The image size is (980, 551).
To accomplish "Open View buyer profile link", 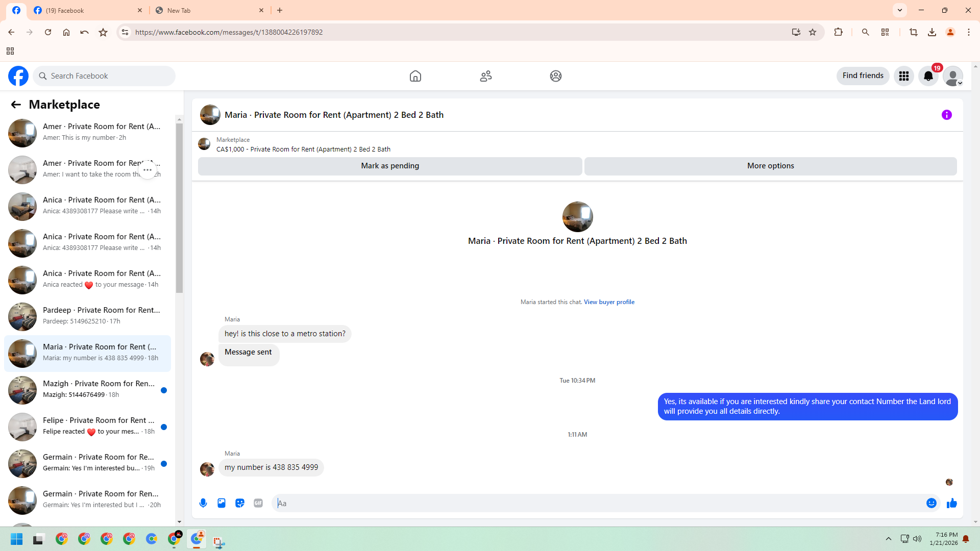I will [x=609, y=302].
